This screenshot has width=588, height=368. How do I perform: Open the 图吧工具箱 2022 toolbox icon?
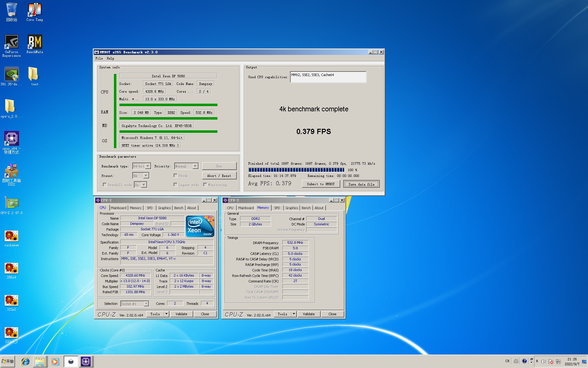click(x=11, y=175)
